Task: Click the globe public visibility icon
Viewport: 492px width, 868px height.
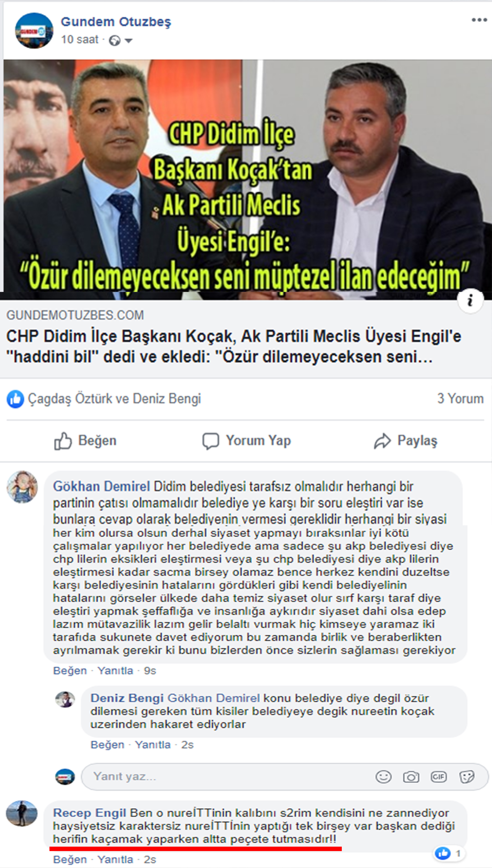Action: [x=115, y=41]
